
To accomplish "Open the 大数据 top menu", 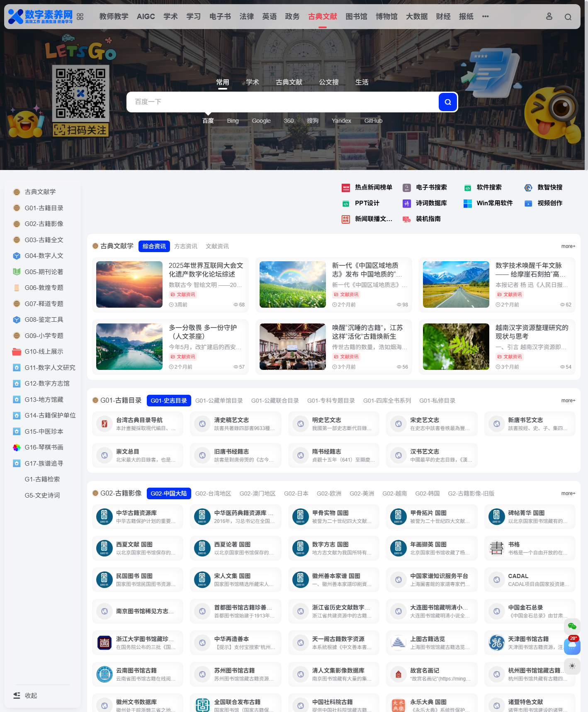I will 417,17.
